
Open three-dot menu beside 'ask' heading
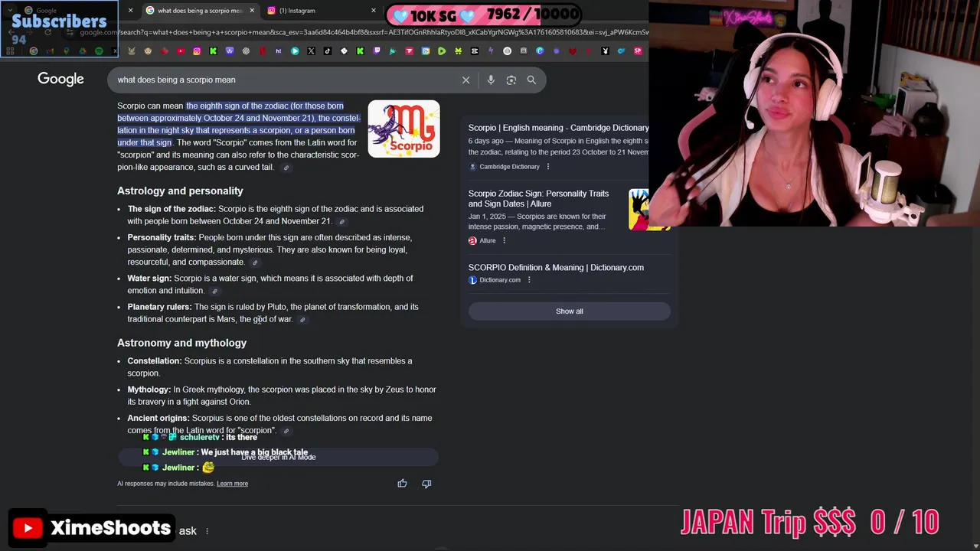click(x=207, y=531)
